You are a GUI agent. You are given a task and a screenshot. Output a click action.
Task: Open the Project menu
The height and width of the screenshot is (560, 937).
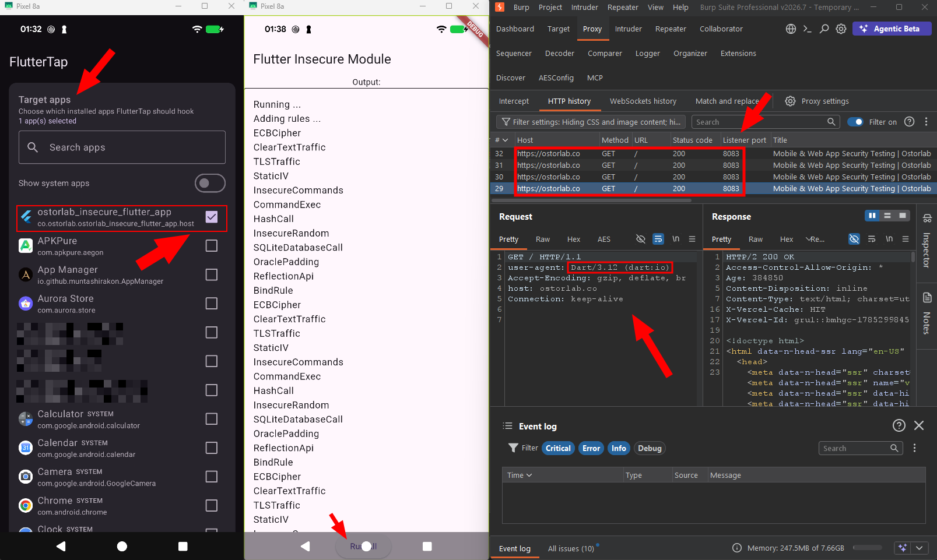(550, 7)
